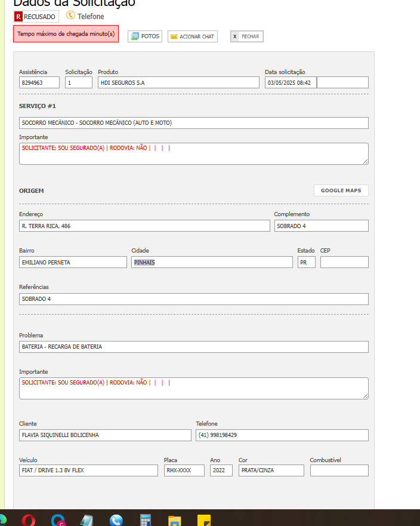Click the orange Telefone phone icon
The height and width of the screenshot is (526, 420).
(x=70, y=16)
